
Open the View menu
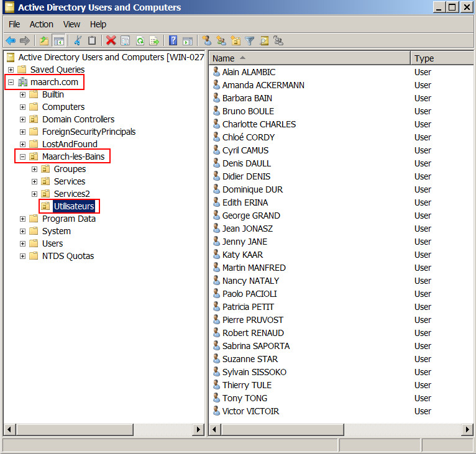click(71, 24)
